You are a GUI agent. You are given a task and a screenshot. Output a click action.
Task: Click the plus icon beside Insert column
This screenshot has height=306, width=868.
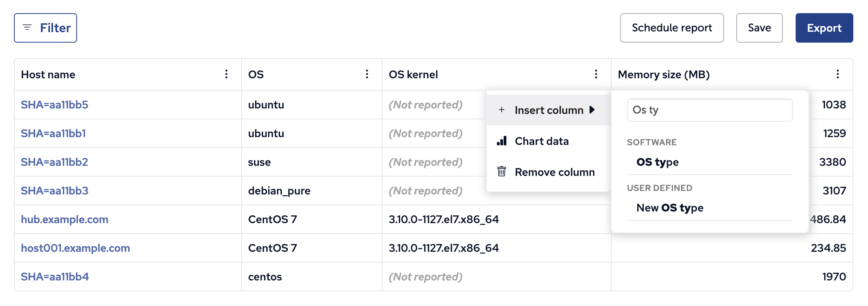coord(502,110)
